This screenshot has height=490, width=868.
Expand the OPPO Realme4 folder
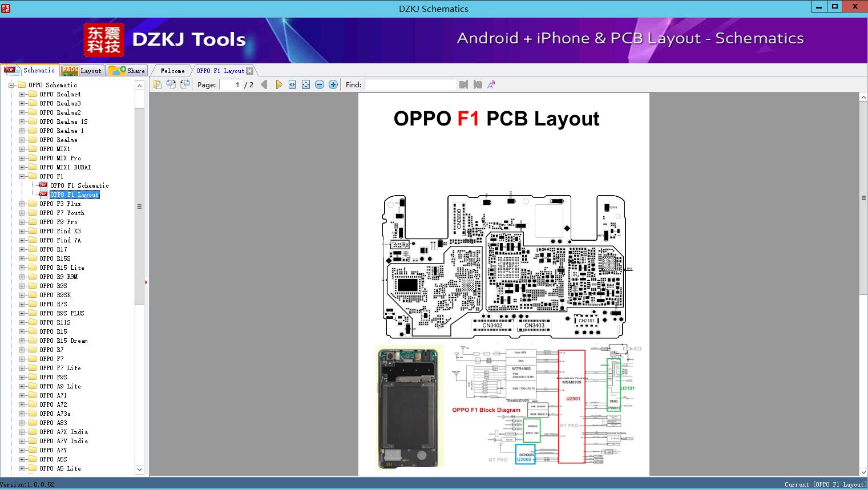[x=22, y=94]
